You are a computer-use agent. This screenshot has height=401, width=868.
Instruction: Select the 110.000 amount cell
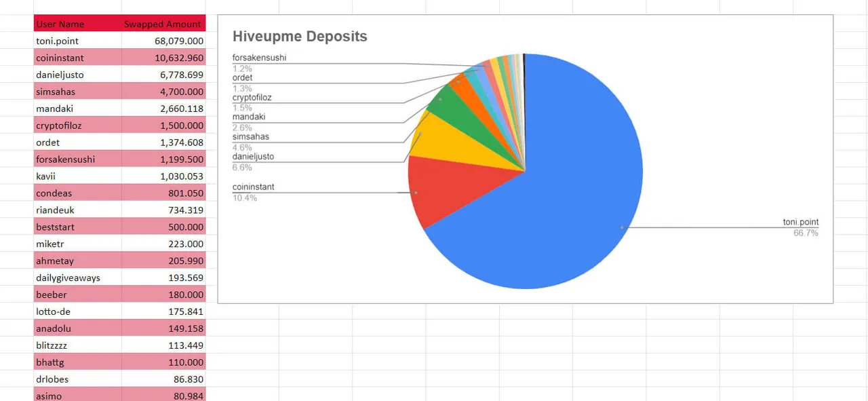coord(163,362)
